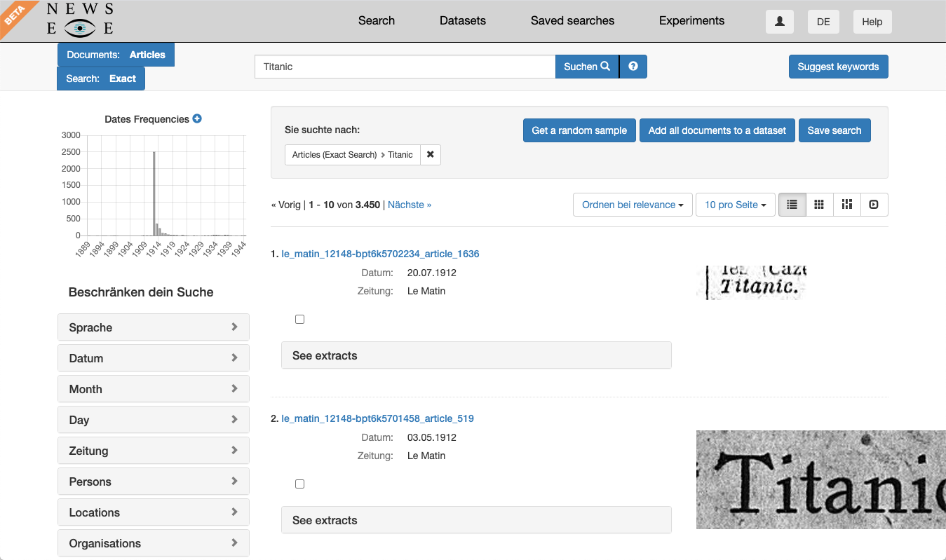Screen dimensions: 946x560
Task: Expand the Zeitung facet
Action: tap(154, 451)
